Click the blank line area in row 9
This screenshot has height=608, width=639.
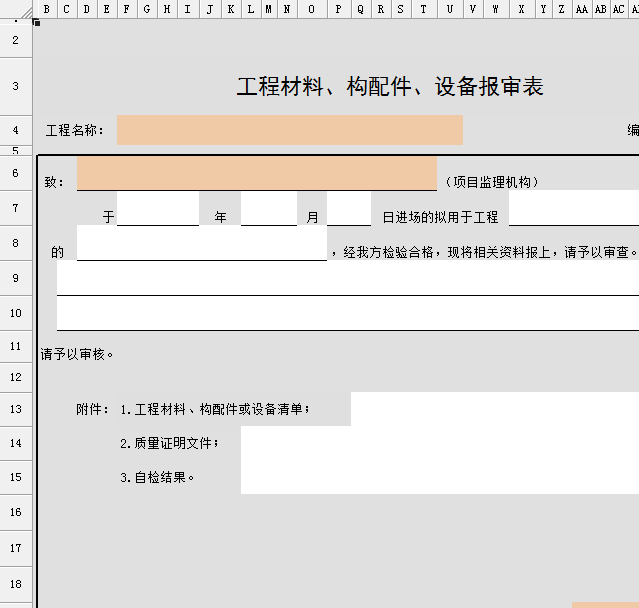347,278
